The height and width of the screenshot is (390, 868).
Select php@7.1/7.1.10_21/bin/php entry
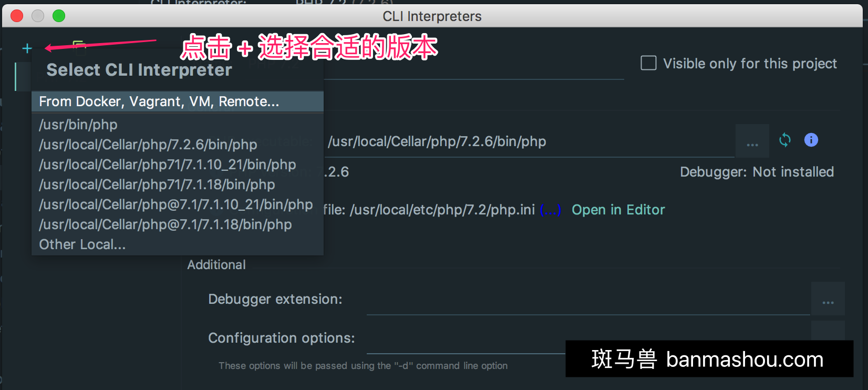(178, 204)
